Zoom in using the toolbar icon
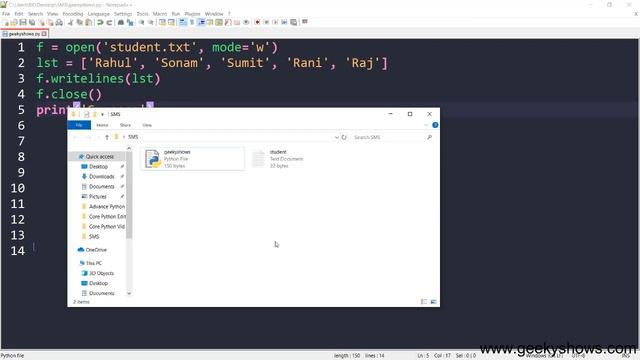The width and height of the screenshot is (640, 360). 141,22
